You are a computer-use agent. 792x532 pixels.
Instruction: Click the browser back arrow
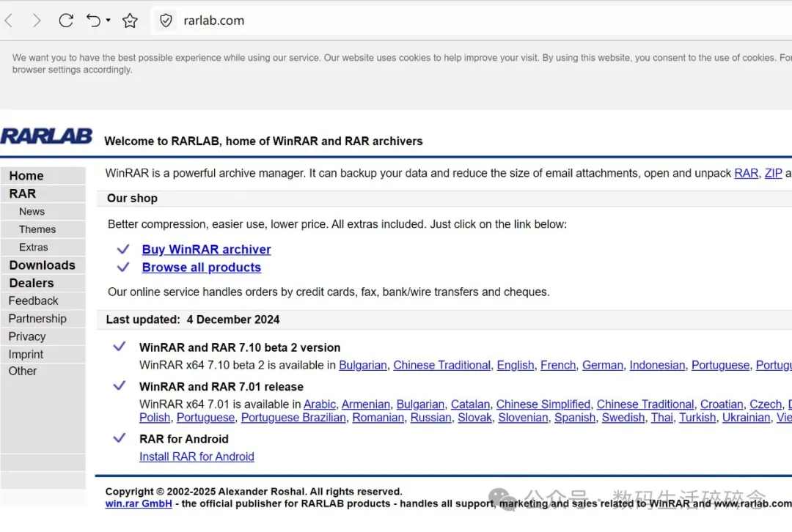(9, 21)
